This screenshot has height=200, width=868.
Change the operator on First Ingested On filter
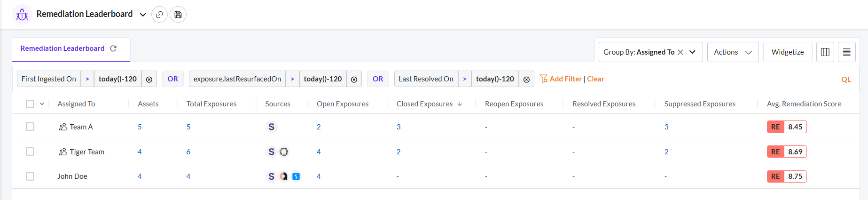pyautogui.click(x=87, y=79)
